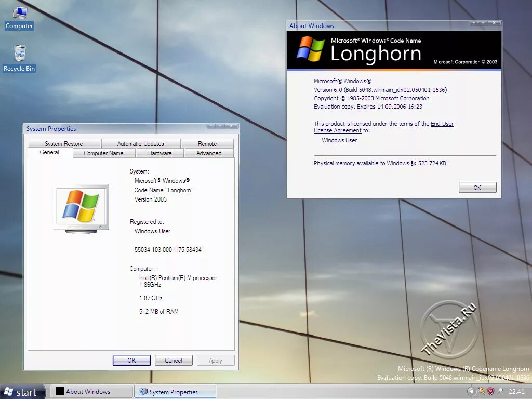Screen dimensions: 532x399
Task: Click the About Windows taskbar button
Action: tap(91, 391)
